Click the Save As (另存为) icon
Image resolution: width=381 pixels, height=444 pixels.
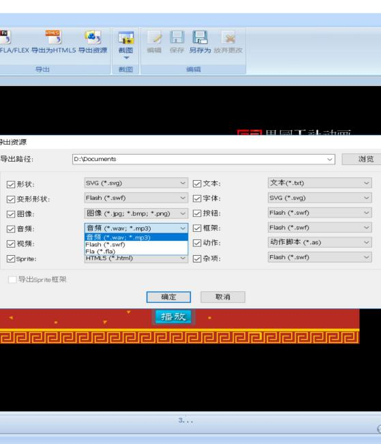[200, 37]
